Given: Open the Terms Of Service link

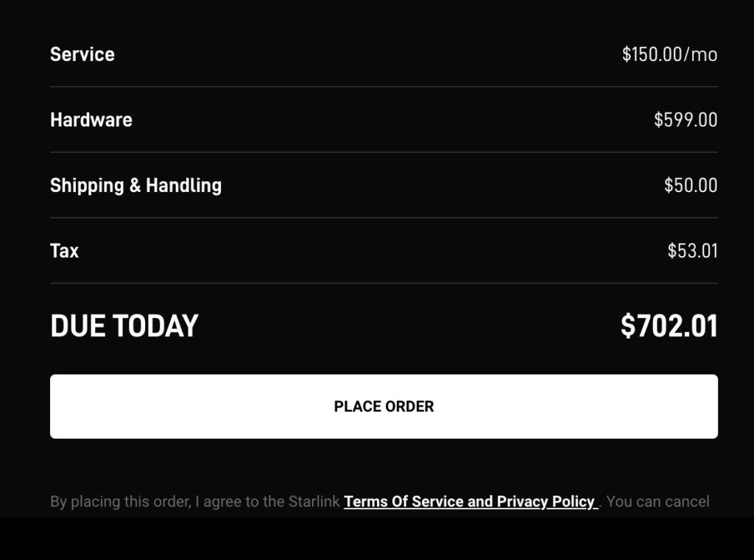Looking at the screenshot, I should point(403,502).
